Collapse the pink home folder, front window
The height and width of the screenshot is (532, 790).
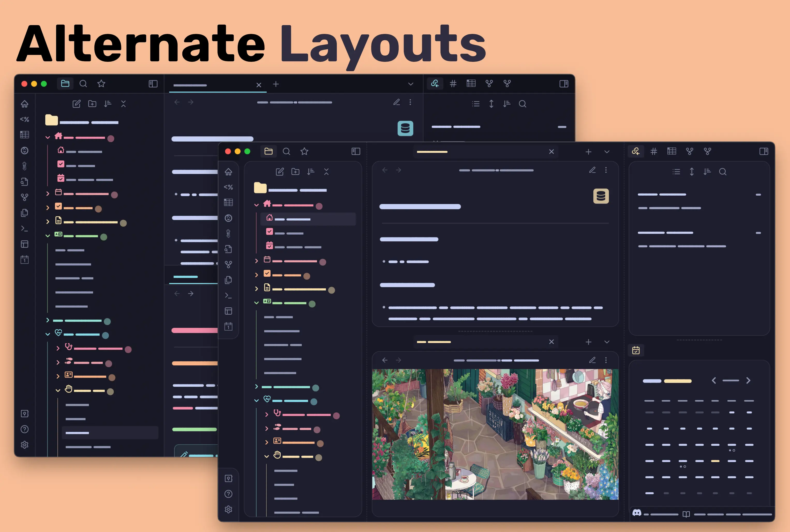[256, 205]
